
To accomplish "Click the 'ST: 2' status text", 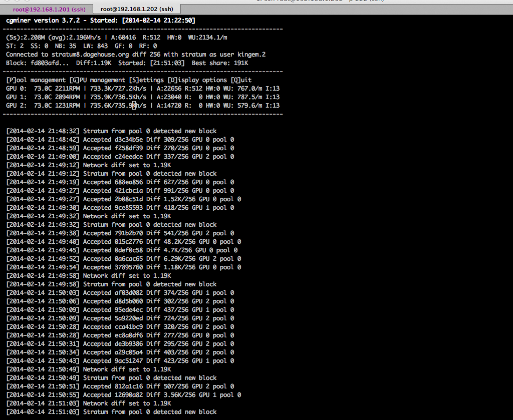I will coord(15,46).
